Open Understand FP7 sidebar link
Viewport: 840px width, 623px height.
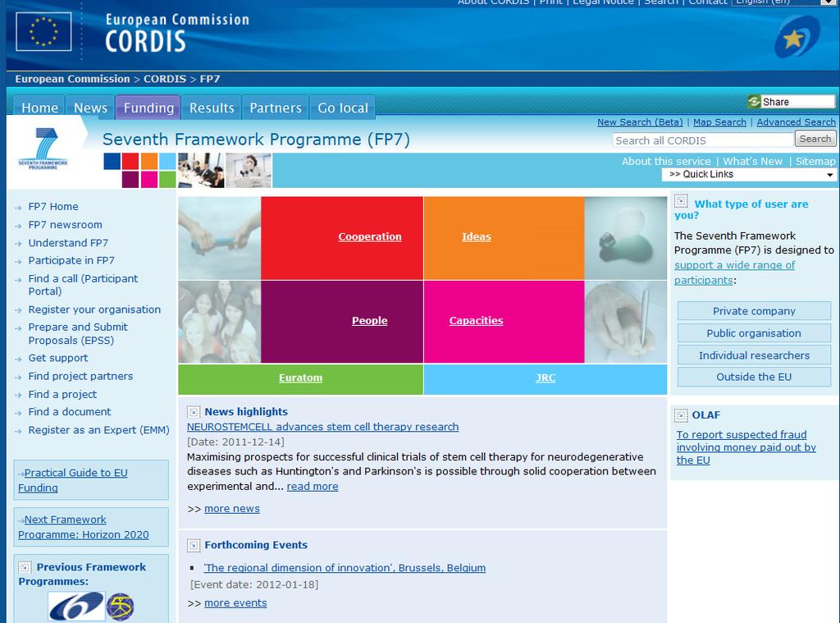point(68,243)
